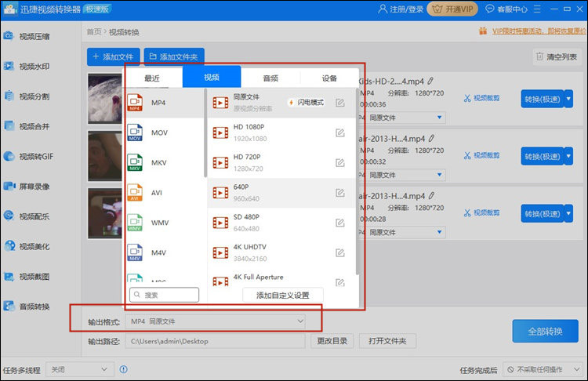Viewport: 588px width, 381px height.
Task: Click the 添加文件夹 button
Action: (x=174, y=56)
